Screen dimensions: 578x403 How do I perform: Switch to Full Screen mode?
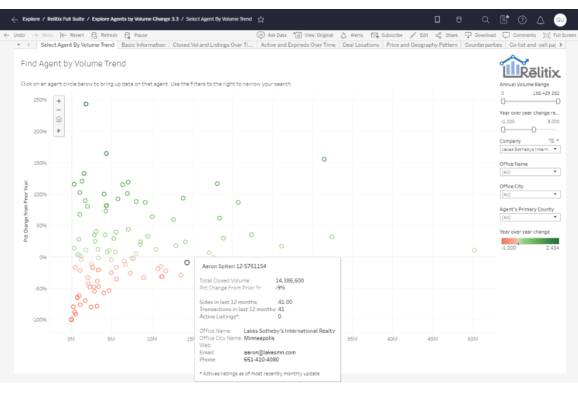click(560, 35)
